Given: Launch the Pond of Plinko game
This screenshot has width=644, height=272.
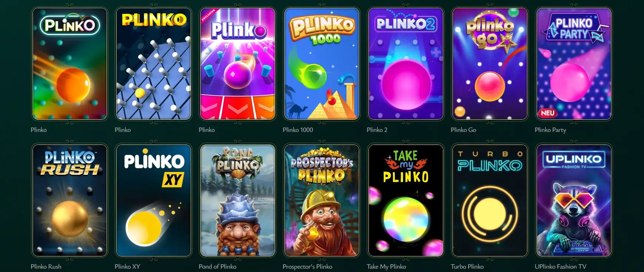Looking at the screenshot, I should point(238,200).
